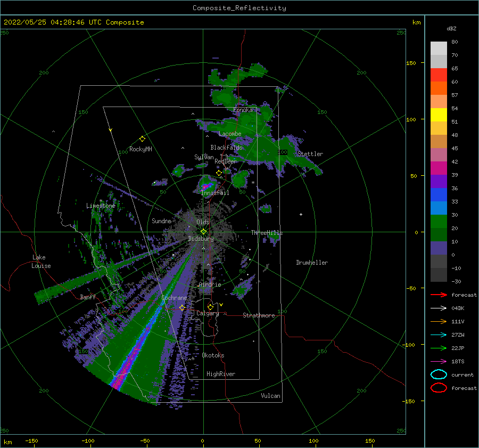Click the light gray 80 dBZ swatch
Image resolution: width=479 pixels, height=448 pixels.
tap(439, 48)
